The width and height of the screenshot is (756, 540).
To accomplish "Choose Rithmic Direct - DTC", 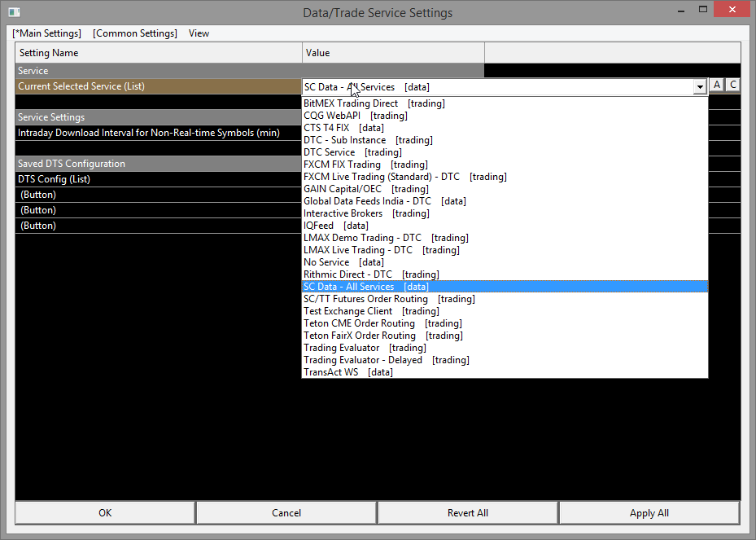I will point(505,274).
